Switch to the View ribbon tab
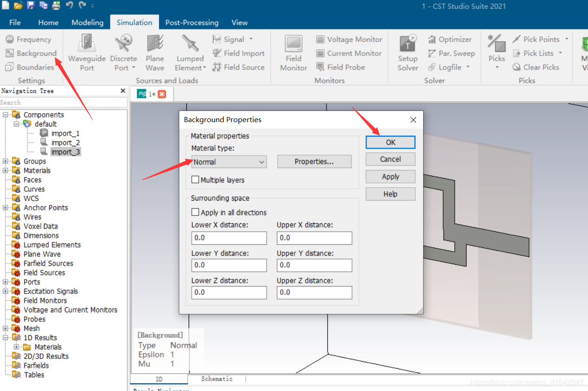This screenshot has width=588, height=391. 240,22
